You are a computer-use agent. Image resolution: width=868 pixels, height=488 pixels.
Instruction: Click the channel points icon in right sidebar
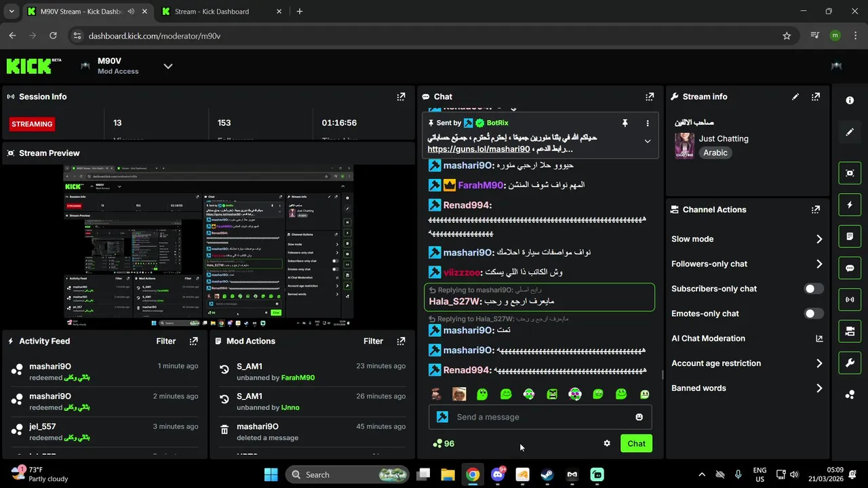850,394
